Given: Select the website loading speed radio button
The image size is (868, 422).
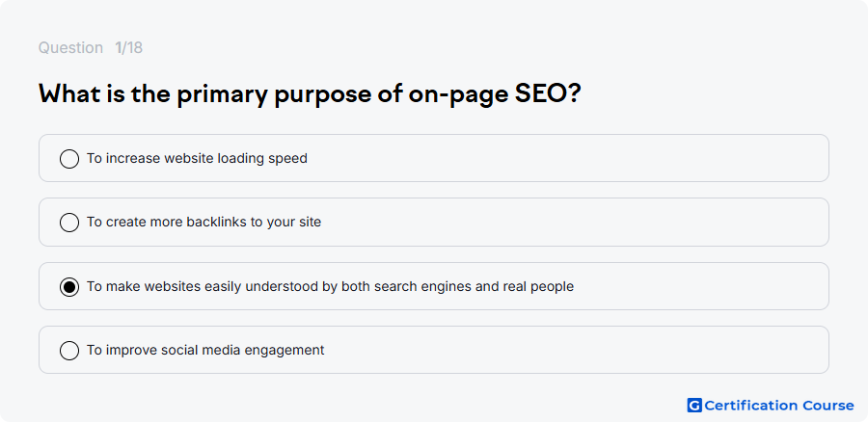Looking at the screenshot, I should click(69, 159).
